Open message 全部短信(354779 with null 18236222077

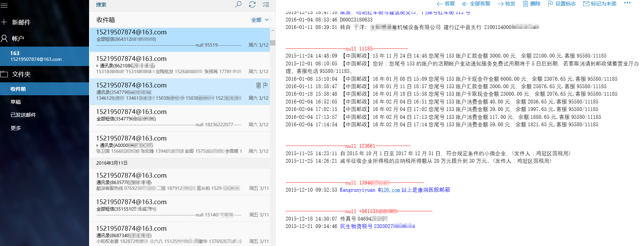(x=180, y=118)
